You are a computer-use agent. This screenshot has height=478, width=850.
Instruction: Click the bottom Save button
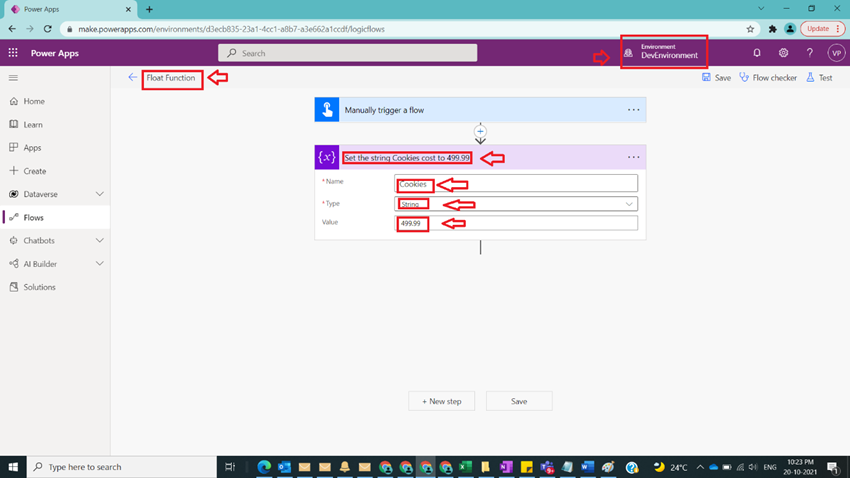[519, 401]
